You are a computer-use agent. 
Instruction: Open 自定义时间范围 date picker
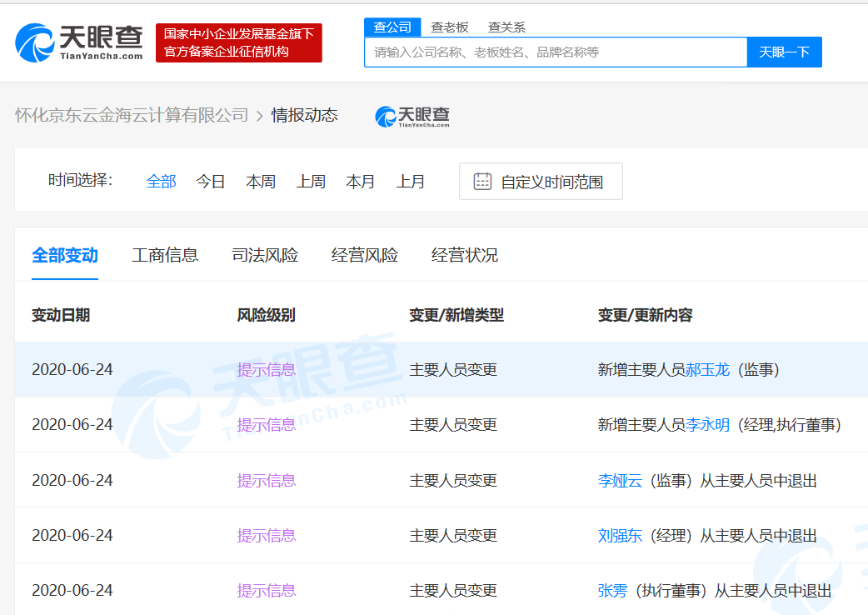[x=551, y=182]
